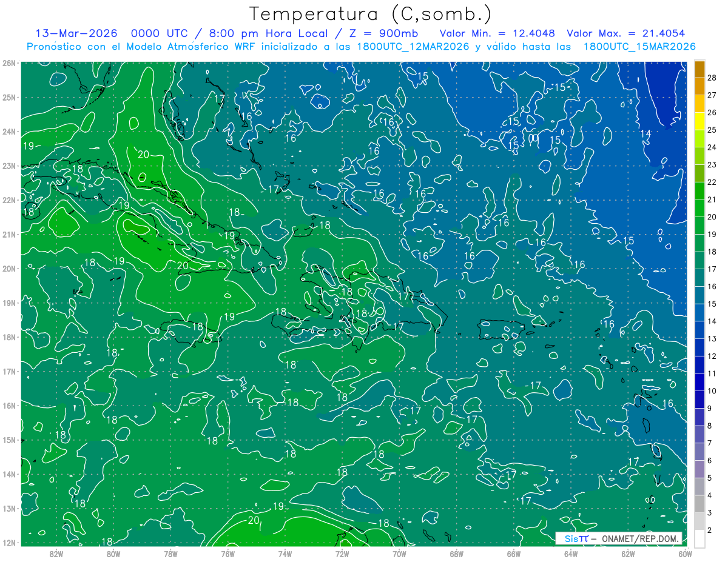728x562 pixels.
Task: Click '1800UTC_15MAR2026' valid-until time
Action: click(x=639, y=47)
